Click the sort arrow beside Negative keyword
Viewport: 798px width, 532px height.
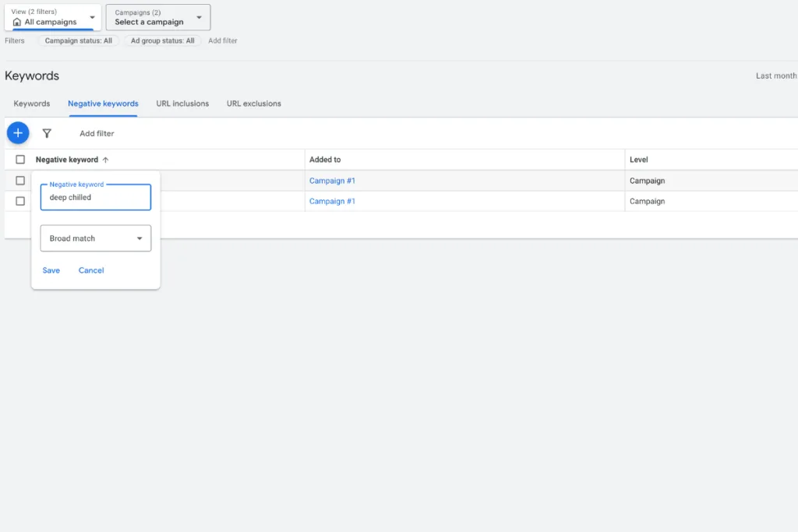coord(105,160)
